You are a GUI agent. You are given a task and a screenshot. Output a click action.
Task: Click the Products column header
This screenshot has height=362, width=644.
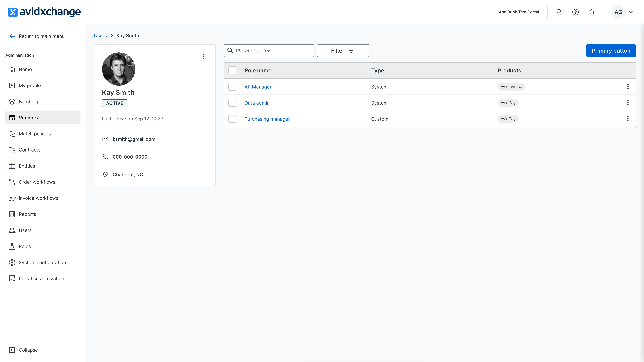click(x=509, y=71)
